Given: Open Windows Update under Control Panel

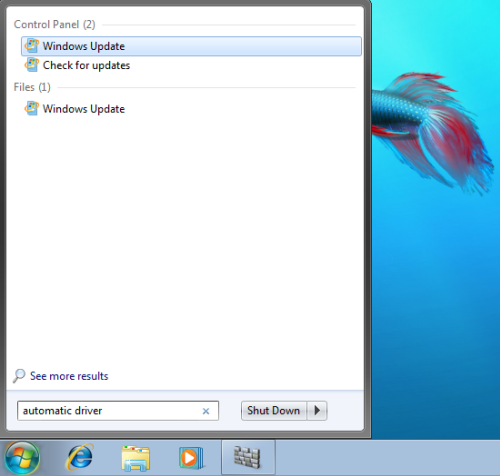Looking at the screenshot, I should pos(191,46).
